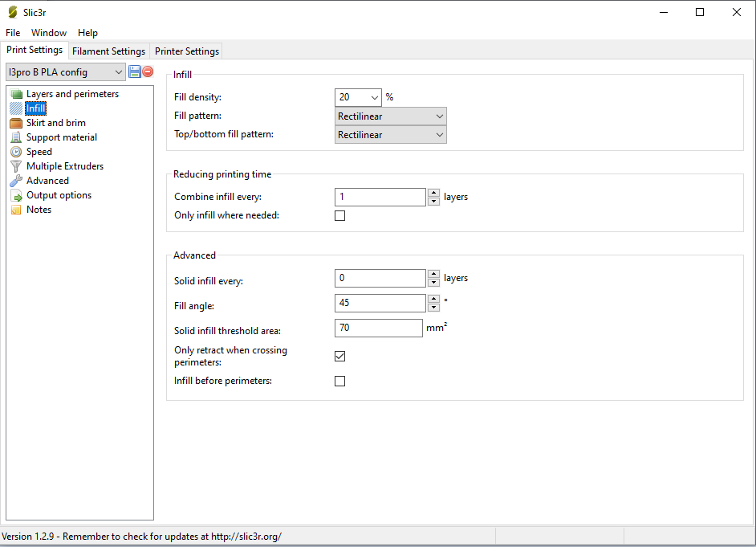Expand the I3pro B PLA config preset selector

coord(66,72)
